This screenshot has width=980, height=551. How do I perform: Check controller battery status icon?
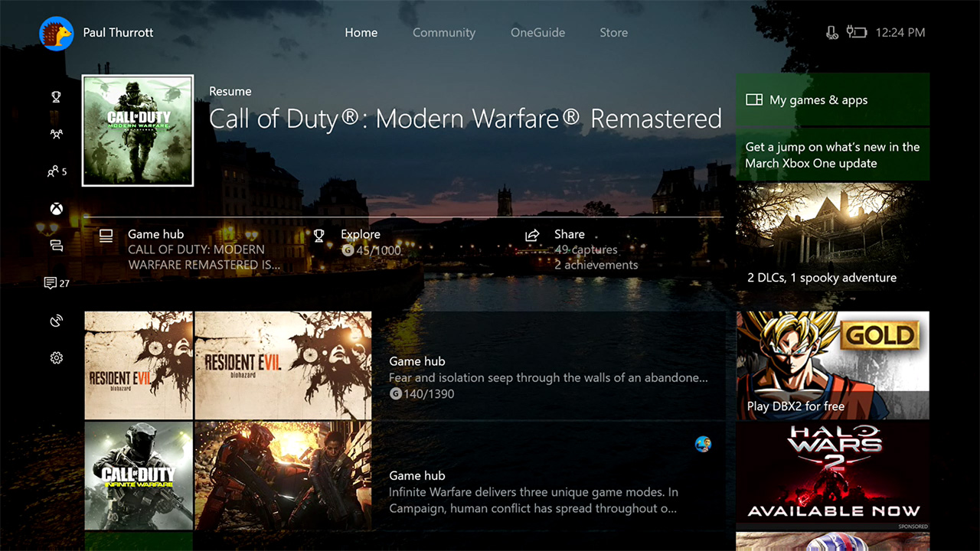[857, 32]
